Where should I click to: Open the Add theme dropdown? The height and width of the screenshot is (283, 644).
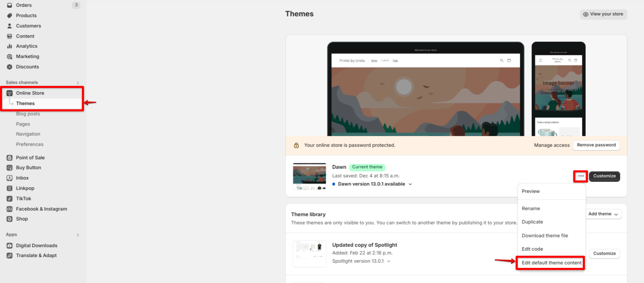pos(603,214)
